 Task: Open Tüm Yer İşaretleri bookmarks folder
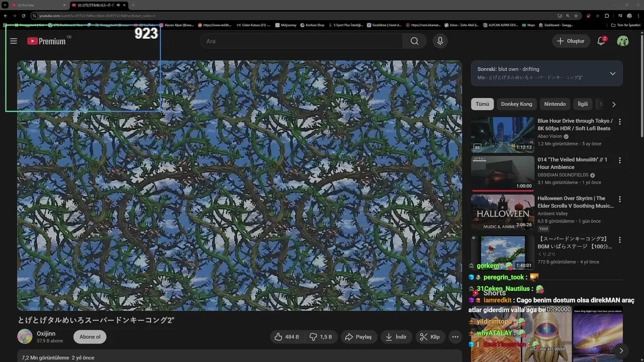point(625,25)
